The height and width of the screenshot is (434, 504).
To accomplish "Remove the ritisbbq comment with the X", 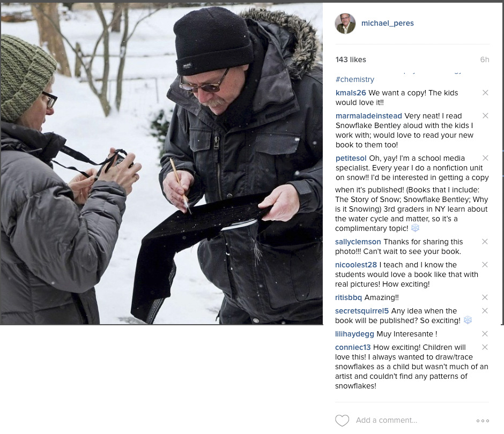I will pyautogui.click(x=485, y=297).
